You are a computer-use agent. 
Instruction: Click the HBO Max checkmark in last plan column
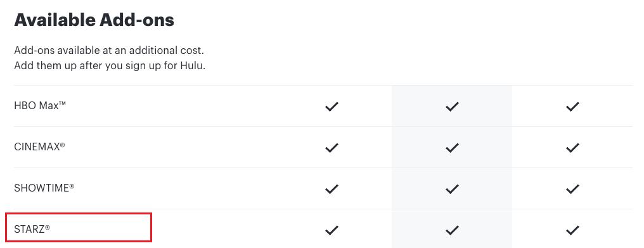572,107
